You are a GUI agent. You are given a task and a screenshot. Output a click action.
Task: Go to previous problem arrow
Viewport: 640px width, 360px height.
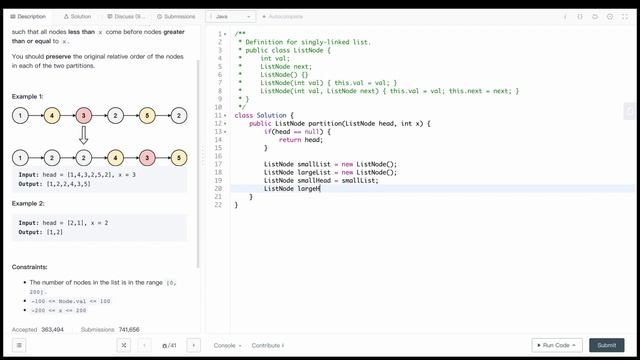click(x=144, y=345)
